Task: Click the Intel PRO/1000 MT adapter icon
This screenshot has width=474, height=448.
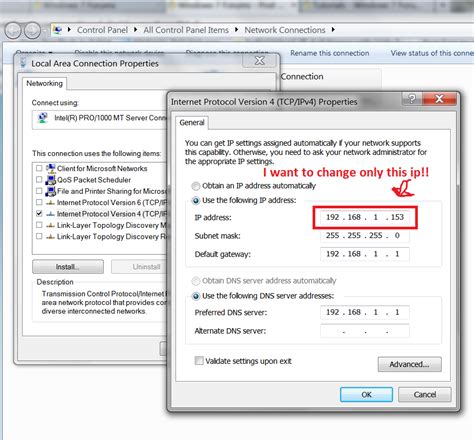Action: click(43, 118)
